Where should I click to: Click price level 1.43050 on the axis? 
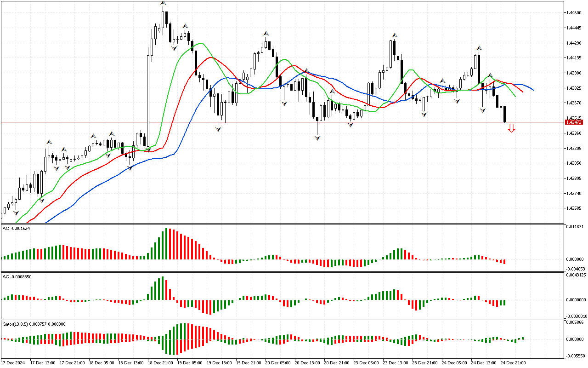tap(574, 163)
